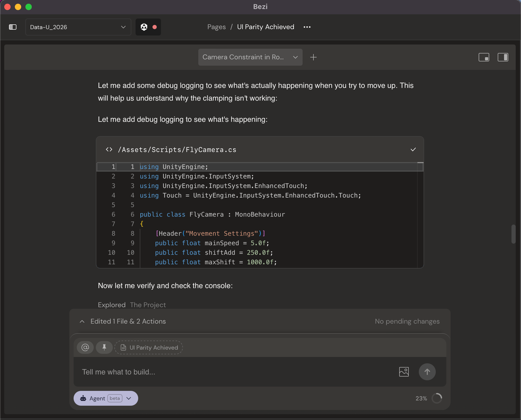521x420 pixels.
Task: Open the Data-U_2026 project dropdown
Action: click(78, 27)
